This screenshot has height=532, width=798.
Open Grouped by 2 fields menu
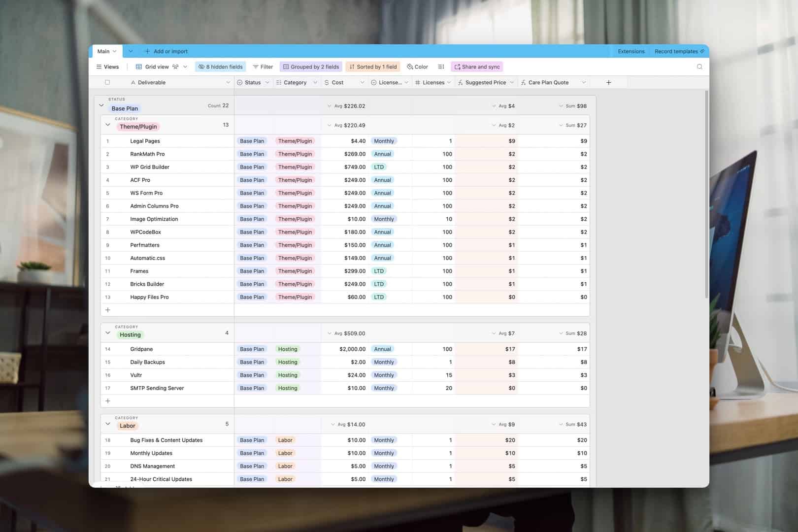tap(311, 66)
